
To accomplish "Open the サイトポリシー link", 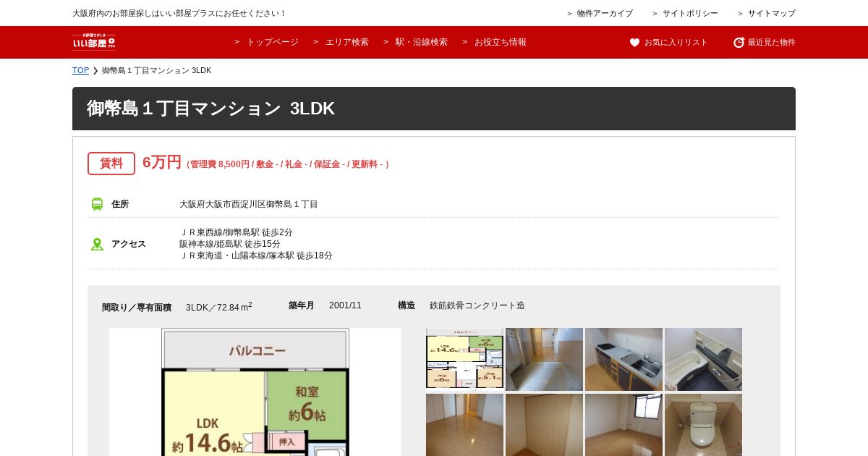I will [690, 13].
